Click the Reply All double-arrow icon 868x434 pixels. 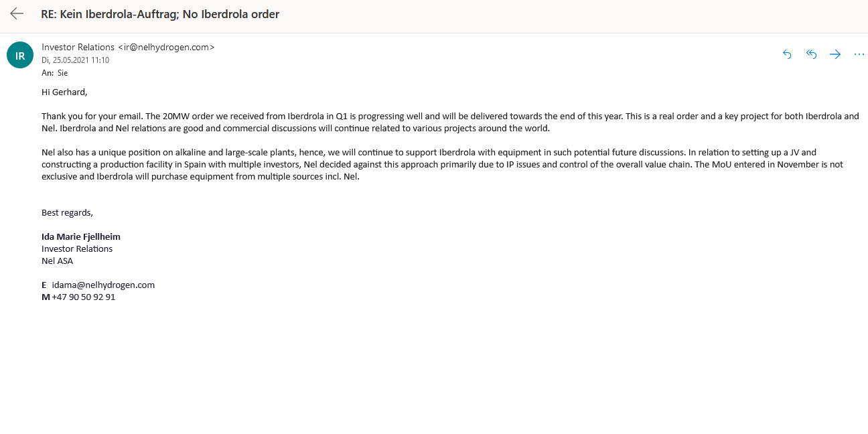[x=811, y=54]
